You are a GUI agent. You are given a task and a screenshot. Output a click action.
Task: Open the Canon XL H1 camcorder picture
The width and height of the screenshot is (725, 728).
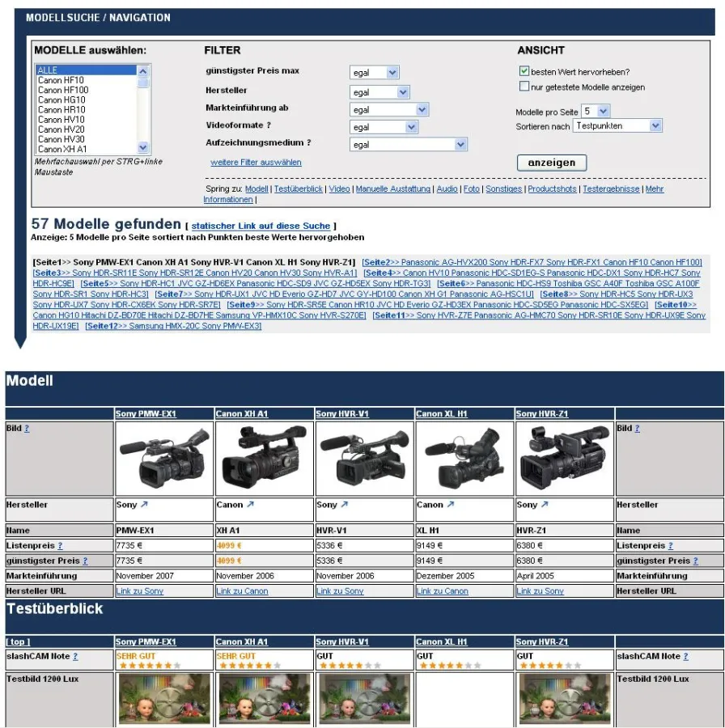pos(464,459)
